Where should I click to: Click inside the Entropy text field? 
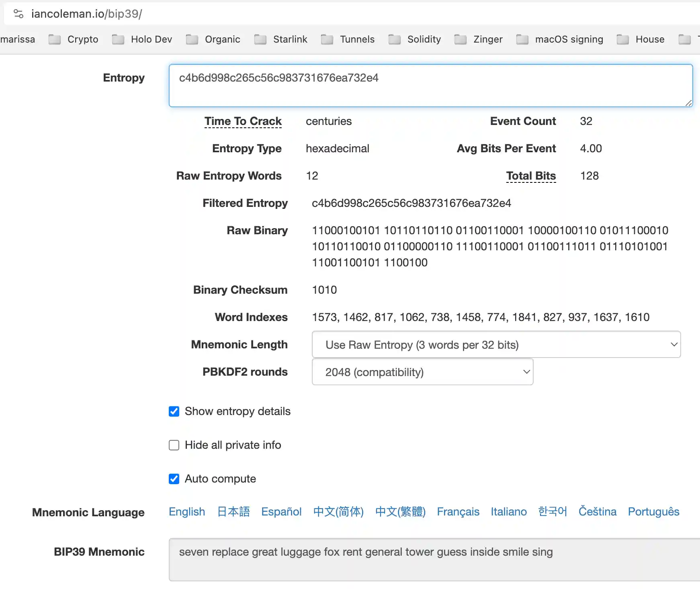click(x=430, y=86)
